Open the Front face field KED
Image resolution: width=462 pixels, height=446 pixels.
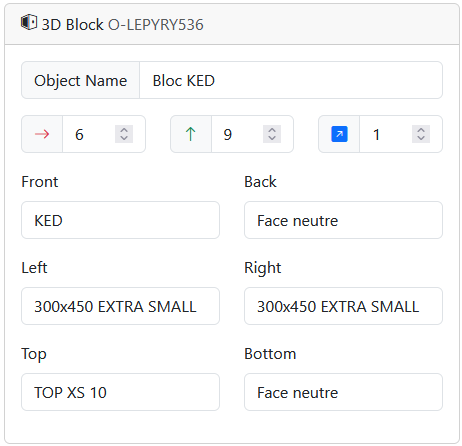point(120,220)
